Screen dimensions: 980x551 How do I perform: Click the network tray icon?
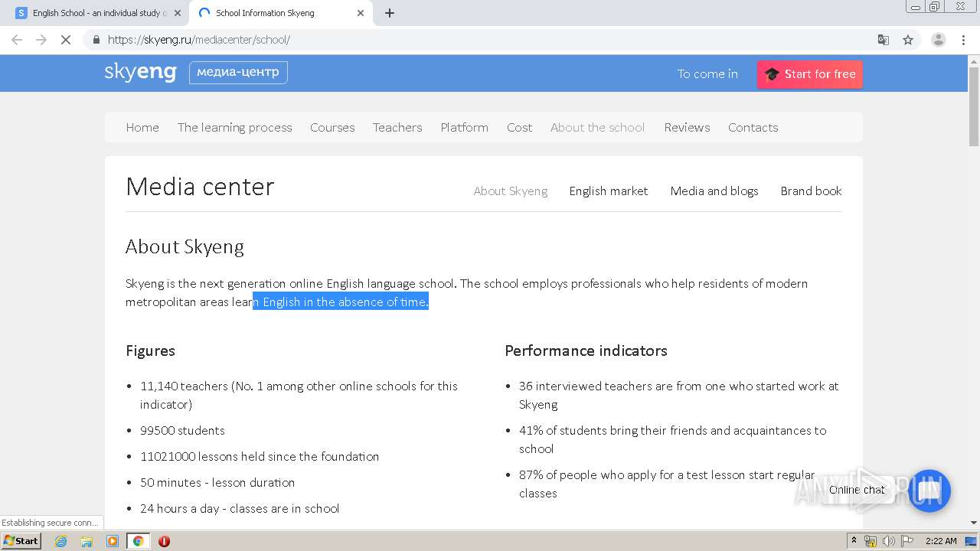[x=871, y=541]
